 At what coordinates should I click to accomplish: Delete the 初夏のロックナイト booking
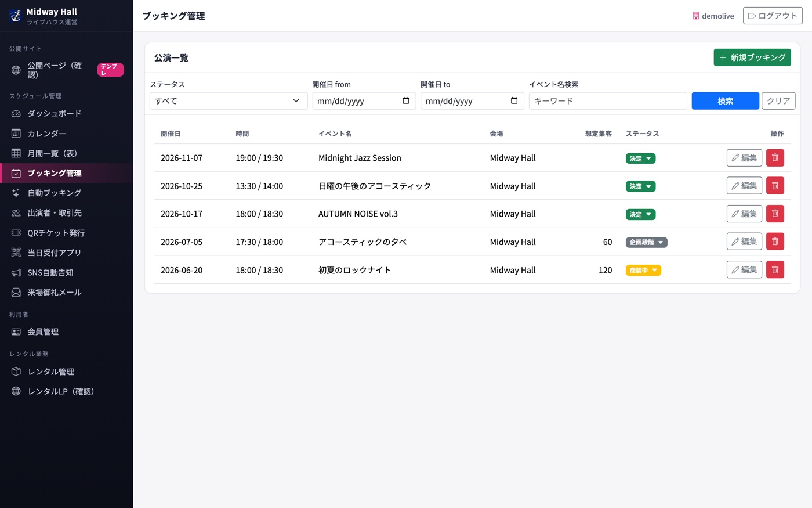pos(775,269)
